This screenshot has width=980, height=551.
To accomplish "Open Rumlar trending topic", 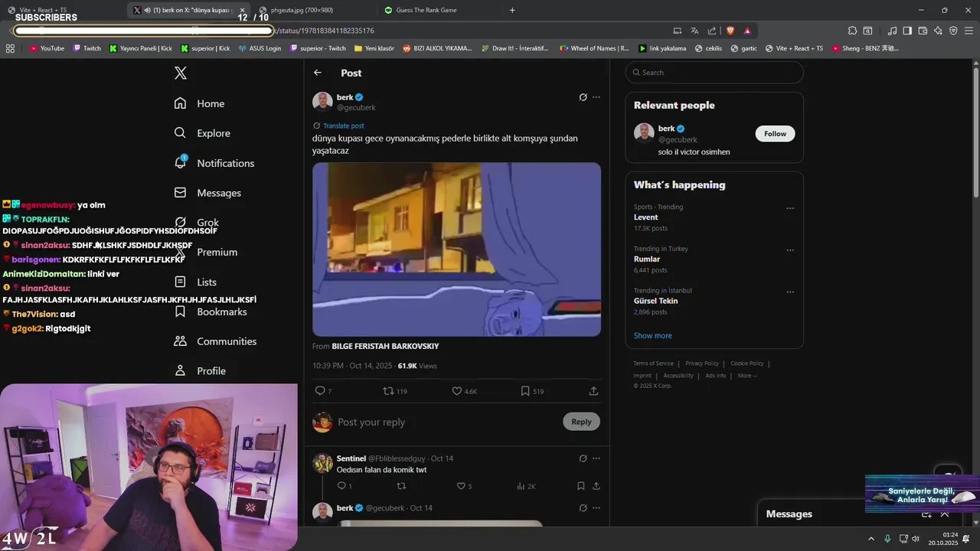I will [x=647, y=259].
